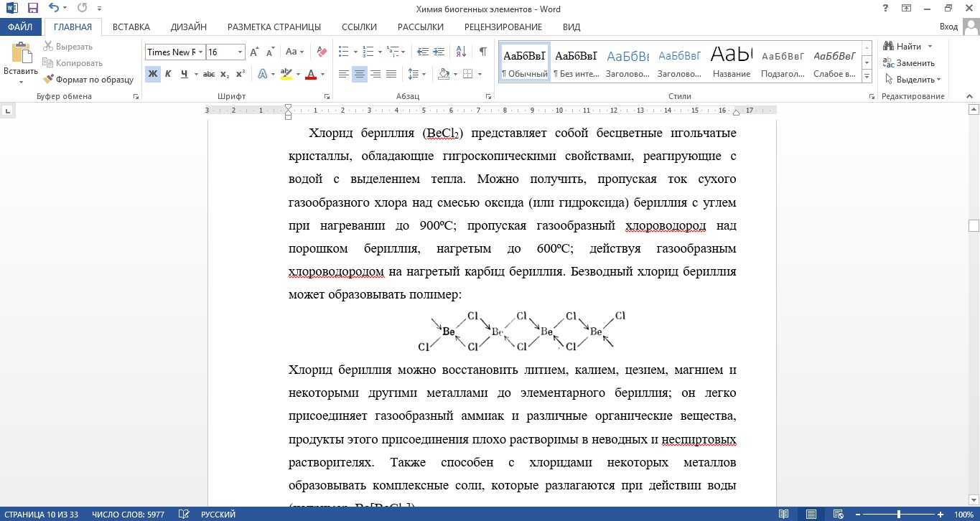Click the Justify alignment icon

(x=391, y=74)
